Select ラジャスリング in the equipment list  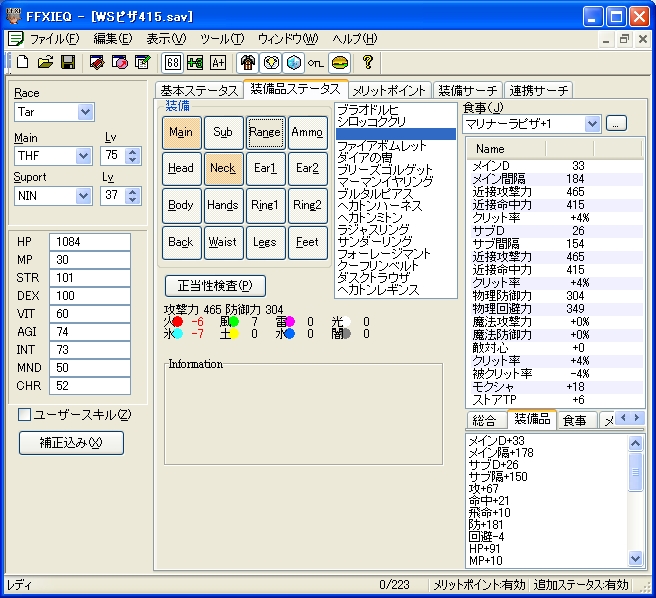click(x=395, y=230)
